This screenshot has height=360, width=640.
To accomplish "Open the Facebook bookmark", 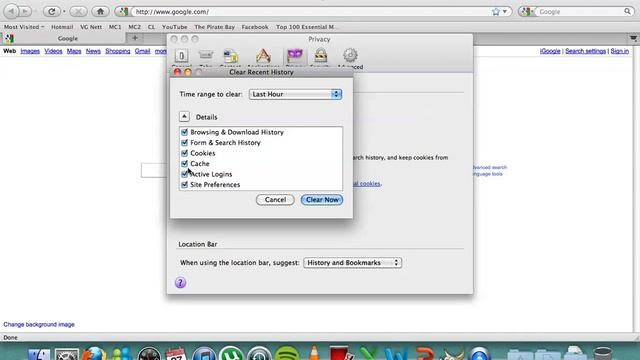I will point(255,27).
